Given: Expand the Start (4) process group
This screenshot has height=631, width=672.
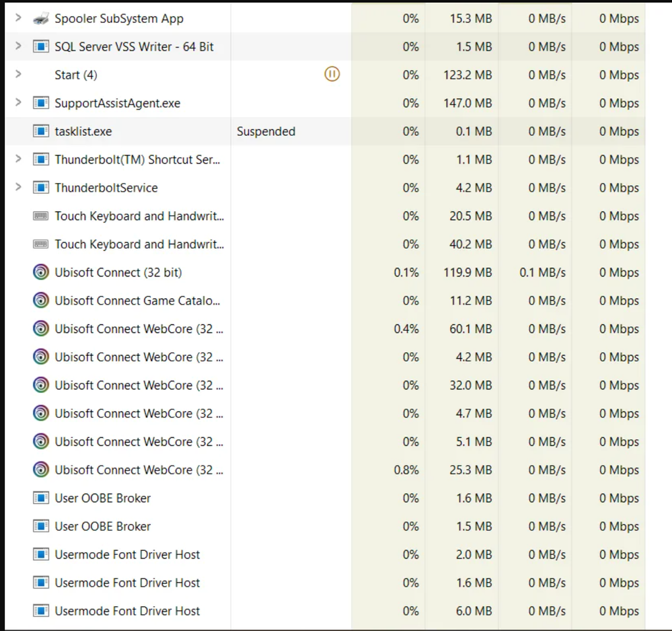Looking at the screenshot, I should click(x=18, y=75).
